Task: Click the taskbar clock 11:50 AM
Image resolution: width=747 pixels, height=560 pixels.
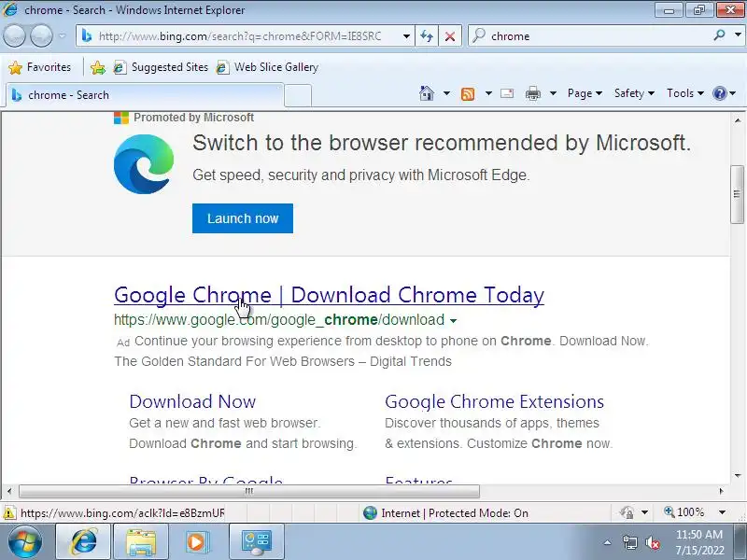Action: click(x=699, y=534)
